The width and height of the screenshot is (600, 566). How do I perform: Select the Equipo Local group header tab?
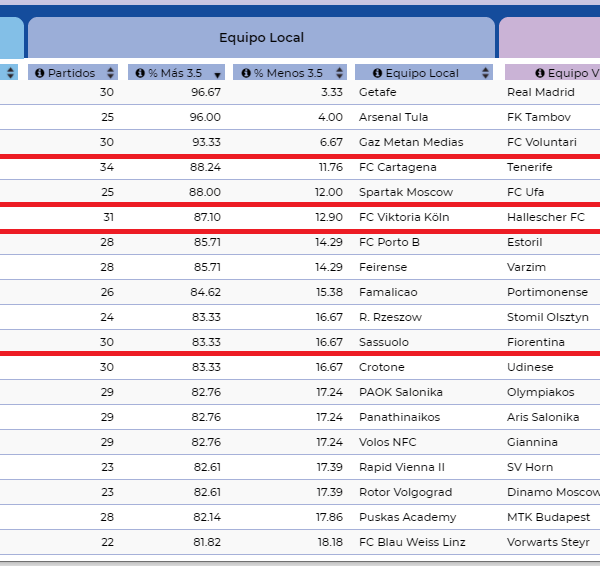click(x=261, y=38)
